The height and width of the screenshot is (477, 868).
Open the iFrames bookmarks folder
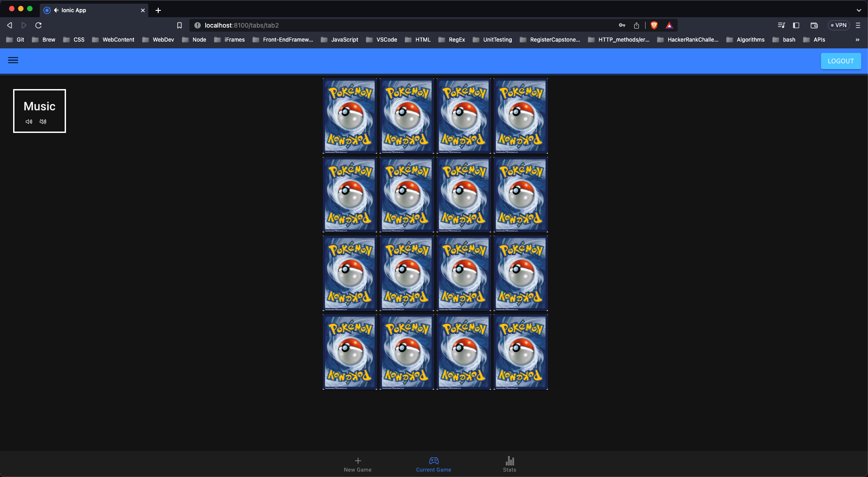click(x=229, y=40)
